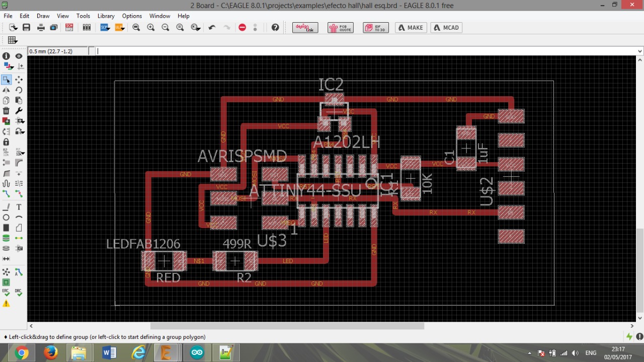
Task: Click the red Stop command icon
Action: click(x=242, y=28)
